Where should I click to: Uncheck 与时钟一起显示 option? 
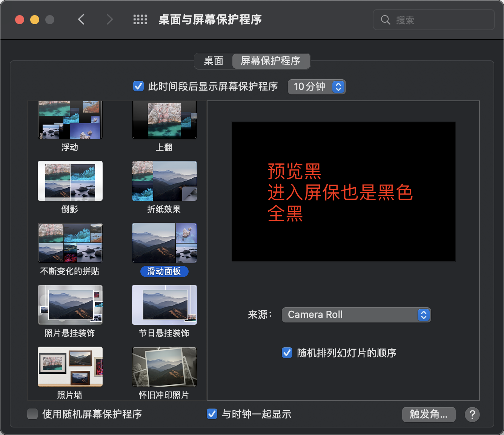(212, 414)
